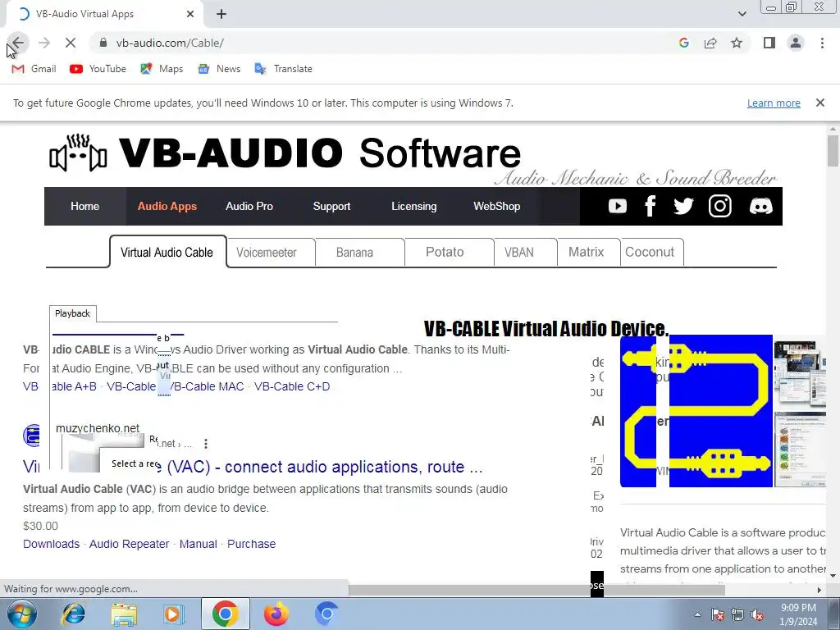The width and height of the screenshot is (840, 630).
Task: Open a new browser tab
Action: pos(221,15)
